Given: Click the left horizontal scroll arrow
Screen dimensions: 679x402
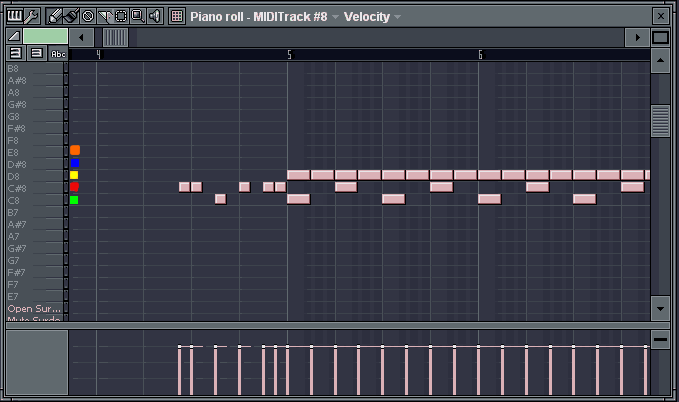Looking at the screenshot, I should coord(81,37).
